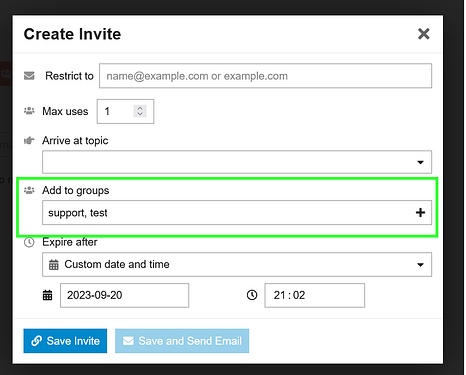466x375 pixels.
Task: Click the Max uses number field
Action: 125,111
